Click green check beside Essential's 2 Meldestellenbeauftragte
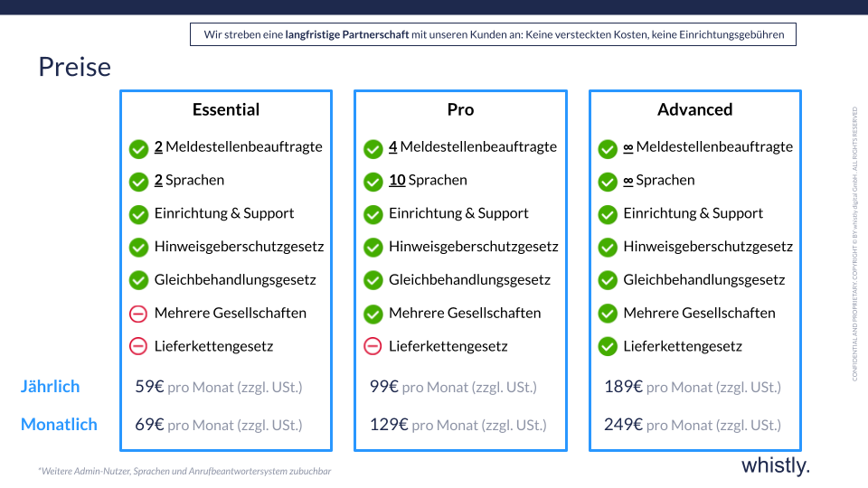Screen dimensions: 868x488 click(x=138, y=148)
